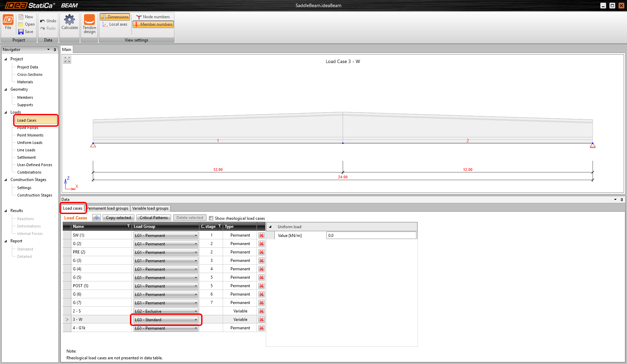Viewport: 627px width, 364px height.
Task: Collapse the Uniform load property group
Action: tap(270, 226)
